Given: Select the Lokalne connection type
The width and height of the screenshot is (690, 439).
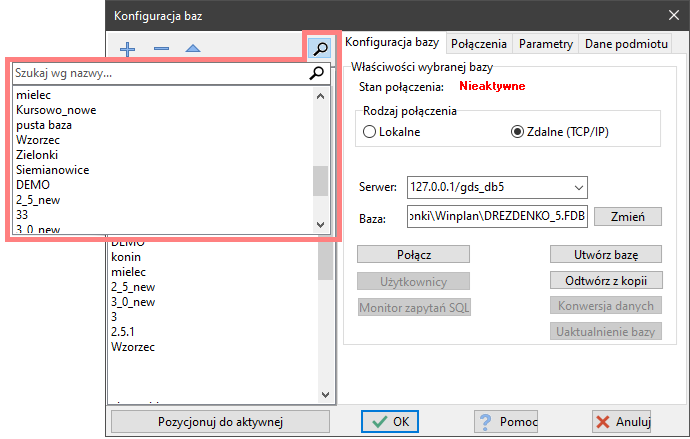Looking at the screenshot, I should click(x=370, y=131).
